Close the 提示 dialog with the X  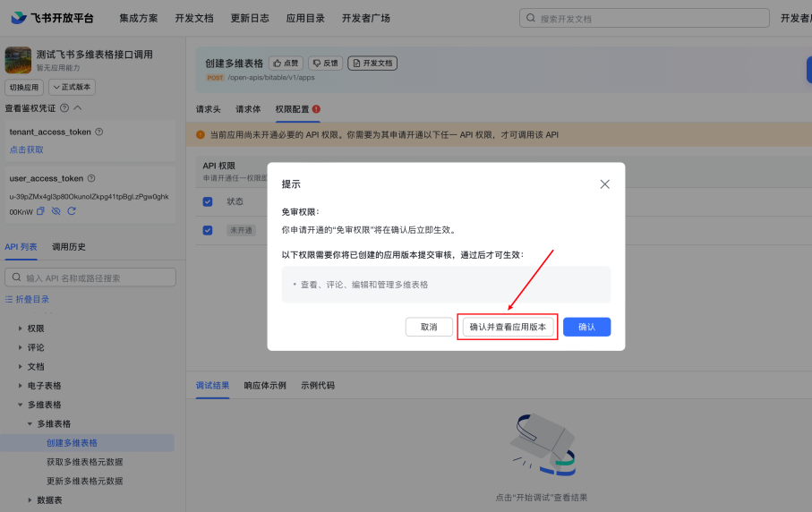(x=605, y=184)
